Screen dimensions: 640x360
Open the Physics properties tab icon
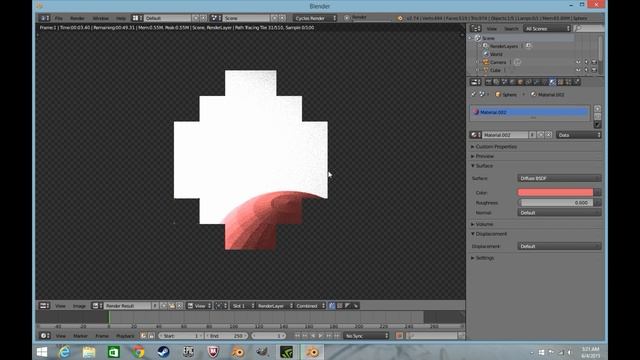pos(577,82)
